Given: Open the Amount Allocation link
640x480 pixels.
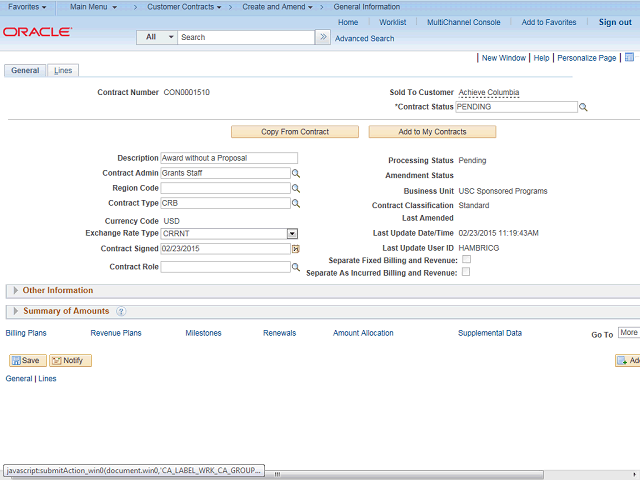Looking at the screenshot, I should pyautogui.click(x=363, y=333).
